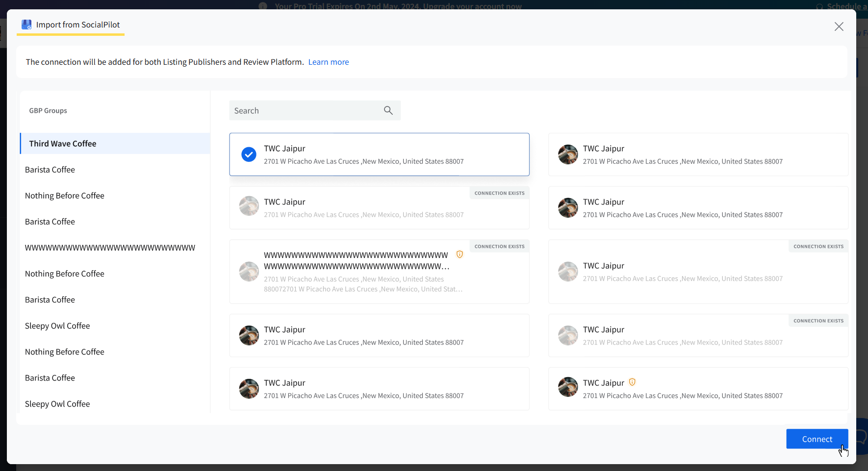Close the Import from SocialPilot dialog
Viewport: 868px width, 471px height.
(x=839, y=26)
